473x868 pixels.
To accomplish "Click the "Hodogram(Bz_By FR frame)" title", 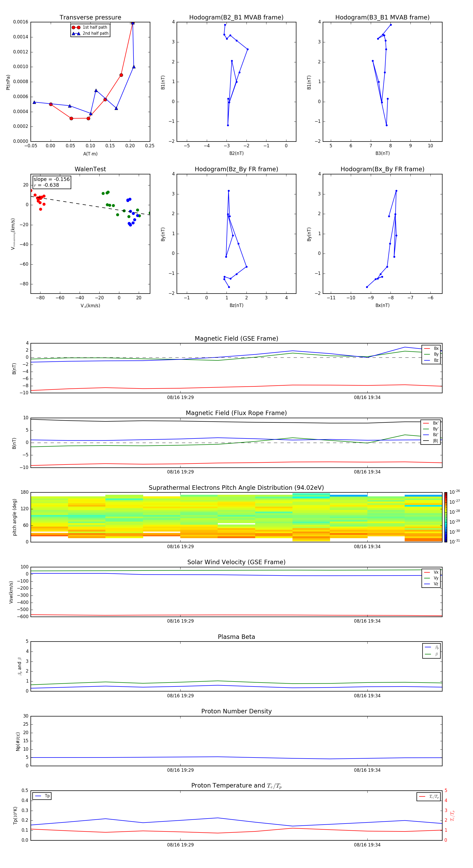I will tap(236, 169).
